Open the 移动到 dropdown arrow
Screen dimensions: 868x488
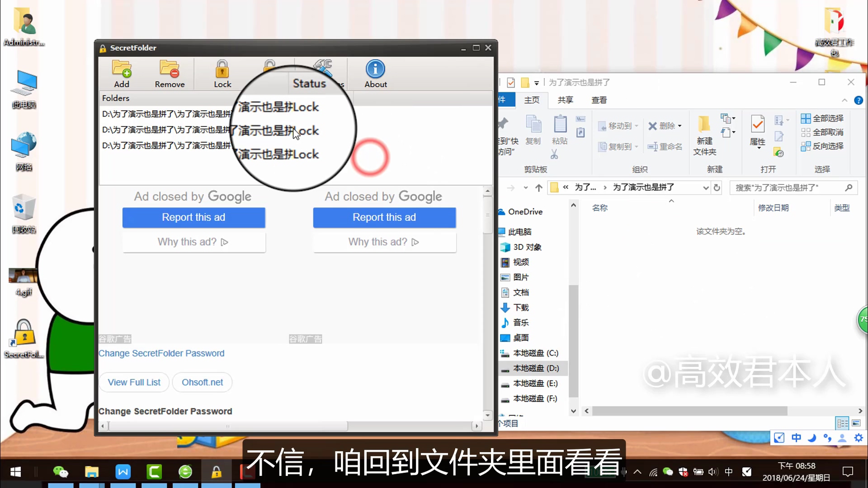636,126
